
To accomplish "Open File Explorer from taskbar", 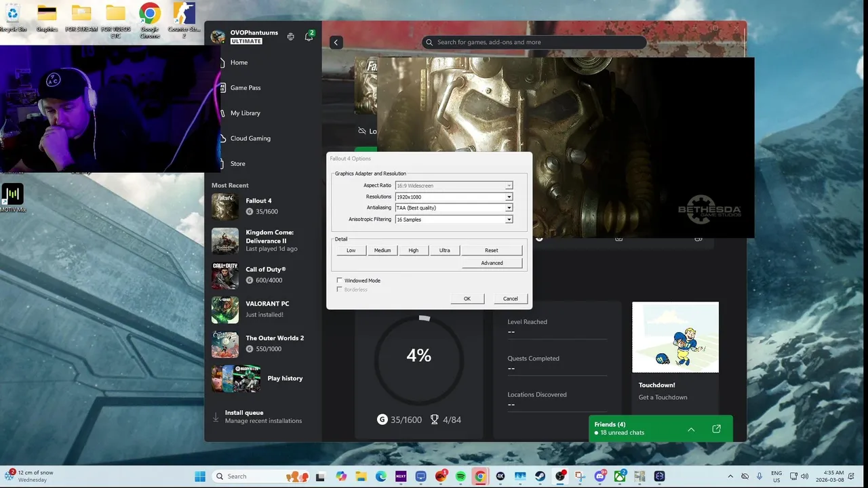I will coord(361,476).
